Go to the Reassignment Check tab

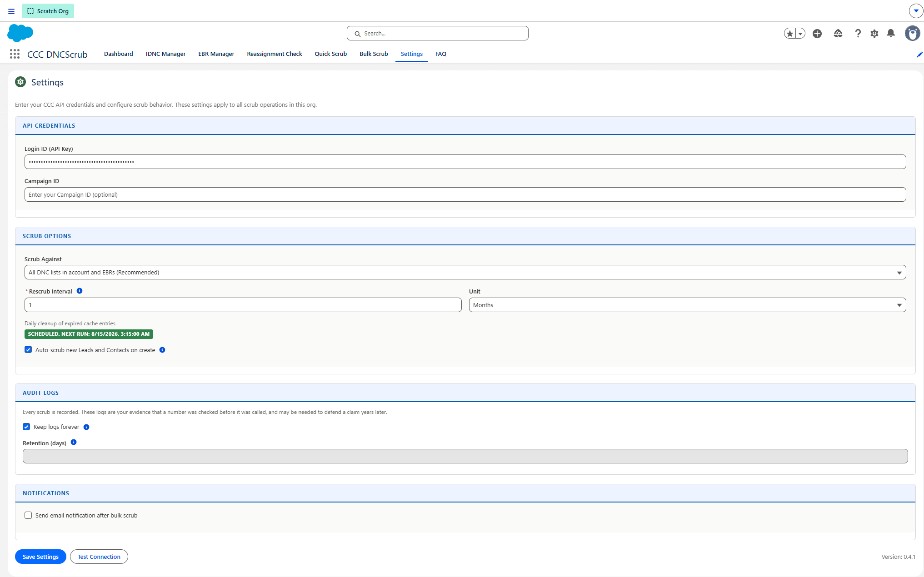tap(275, 54)
